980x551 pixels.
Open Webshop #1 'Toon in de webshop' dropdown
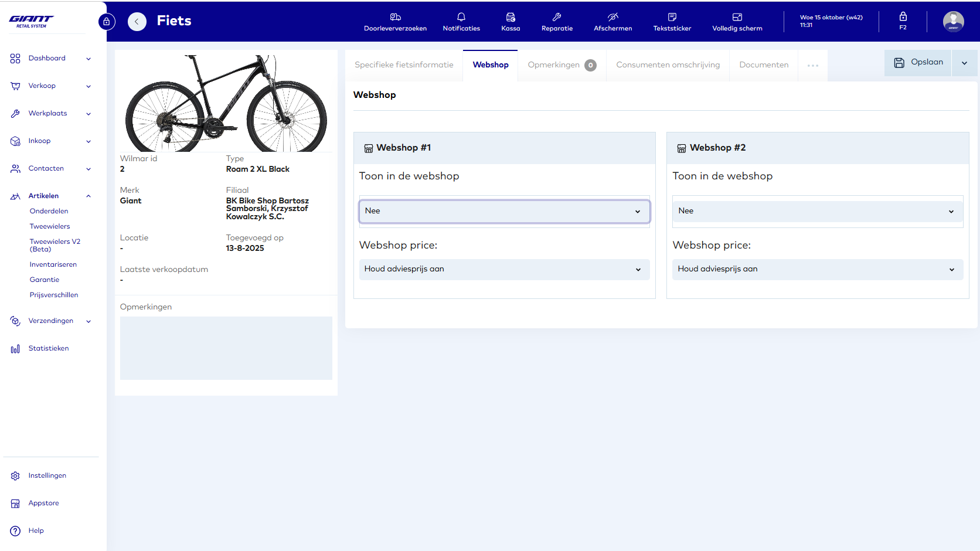[504, 211]
